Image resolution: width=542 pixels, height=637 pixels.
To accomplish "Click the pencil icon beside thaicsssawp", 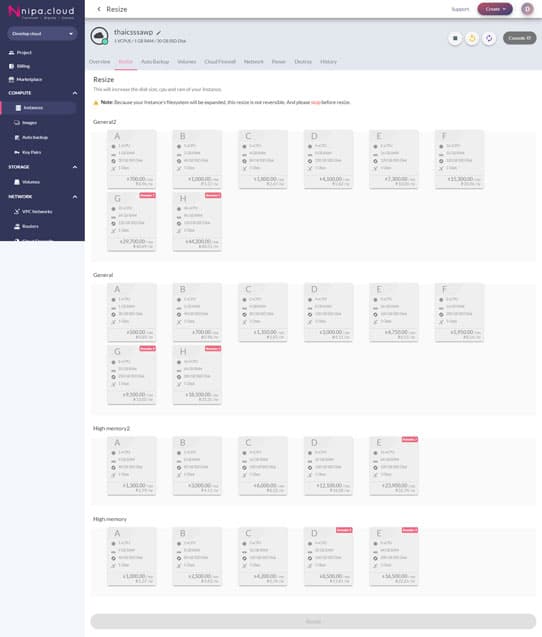I will pyautogui.click(x=158, y=32).
